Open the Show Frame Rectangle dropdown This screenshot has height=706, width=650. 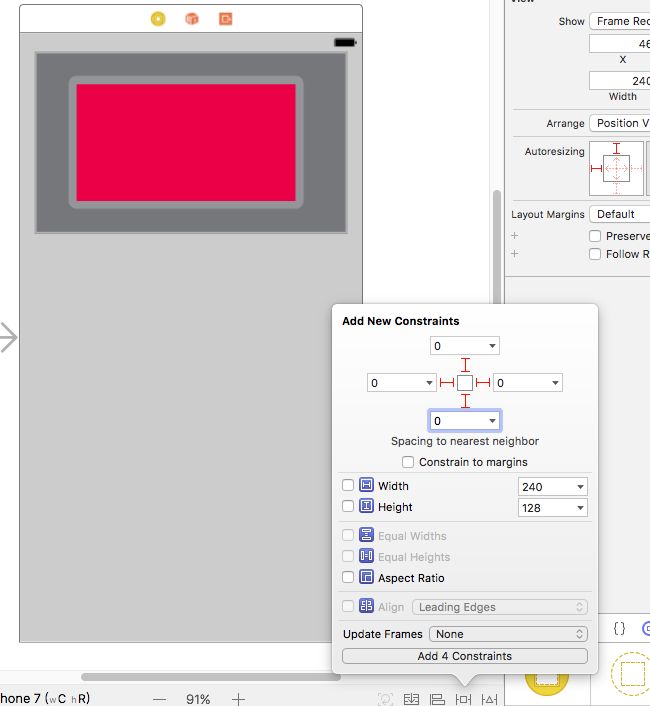coord(620,21)
